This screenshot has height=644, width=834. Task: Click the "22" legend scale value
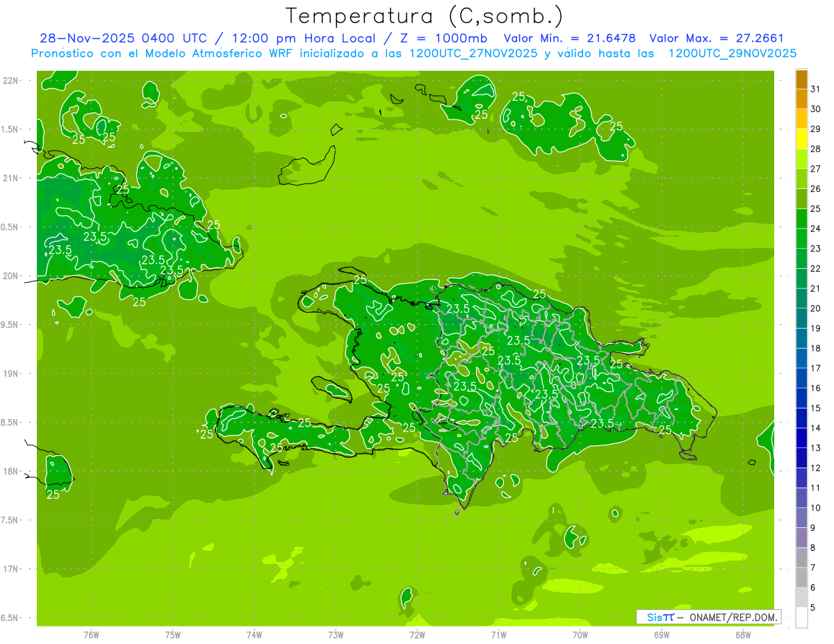(816, 268)
